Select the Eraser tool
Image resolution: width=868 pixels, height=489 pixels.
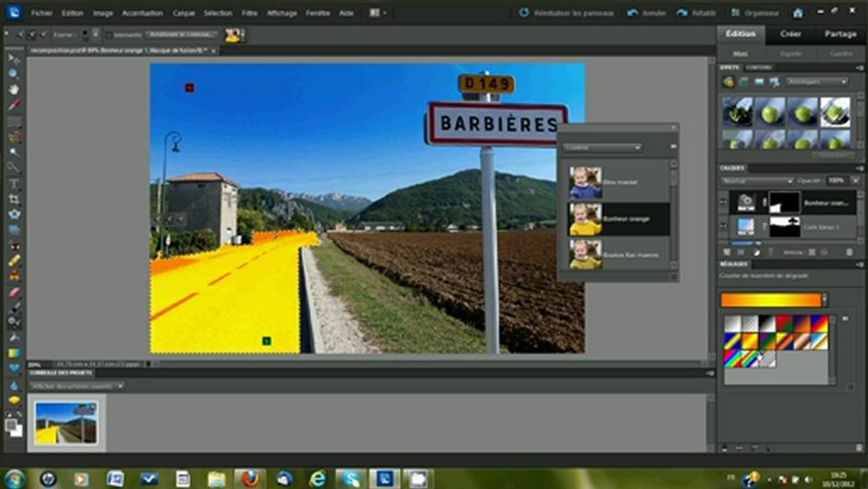[x=14, y=292]
